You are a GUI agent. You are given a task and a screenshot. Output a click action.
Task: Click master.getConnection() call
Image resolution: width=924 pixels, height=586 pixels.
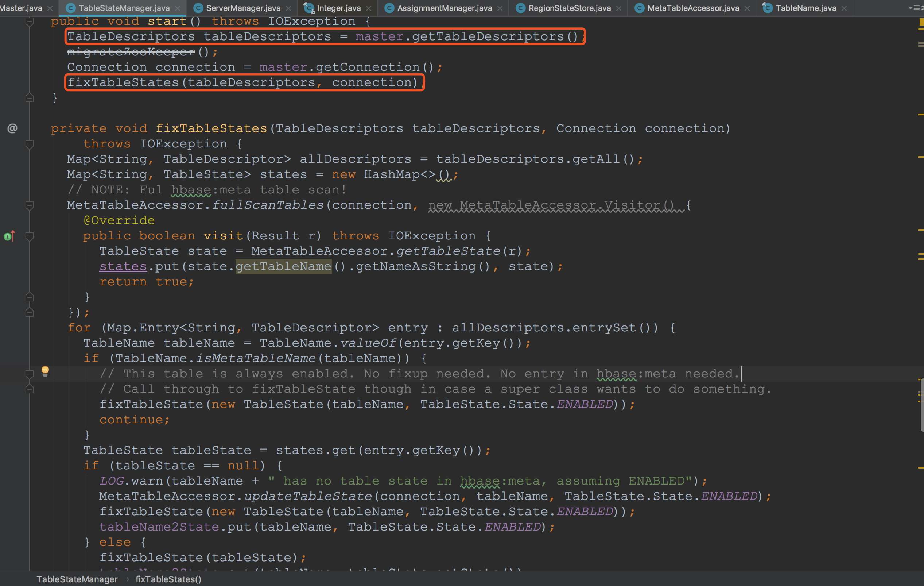(346, 67)
